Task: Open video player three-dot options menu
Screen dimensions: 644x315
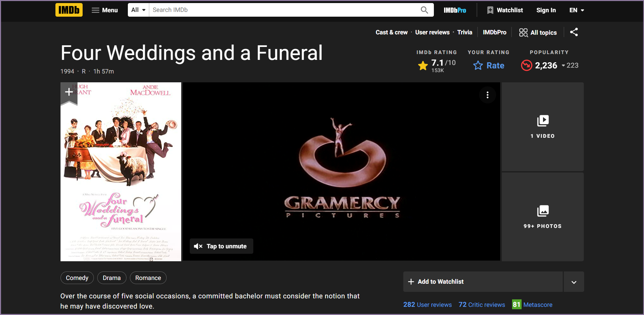Action: [x=487, y=95]
